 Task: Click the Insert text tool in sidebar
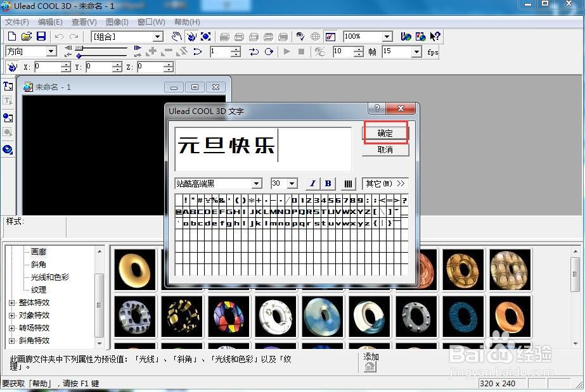[8, 86]
